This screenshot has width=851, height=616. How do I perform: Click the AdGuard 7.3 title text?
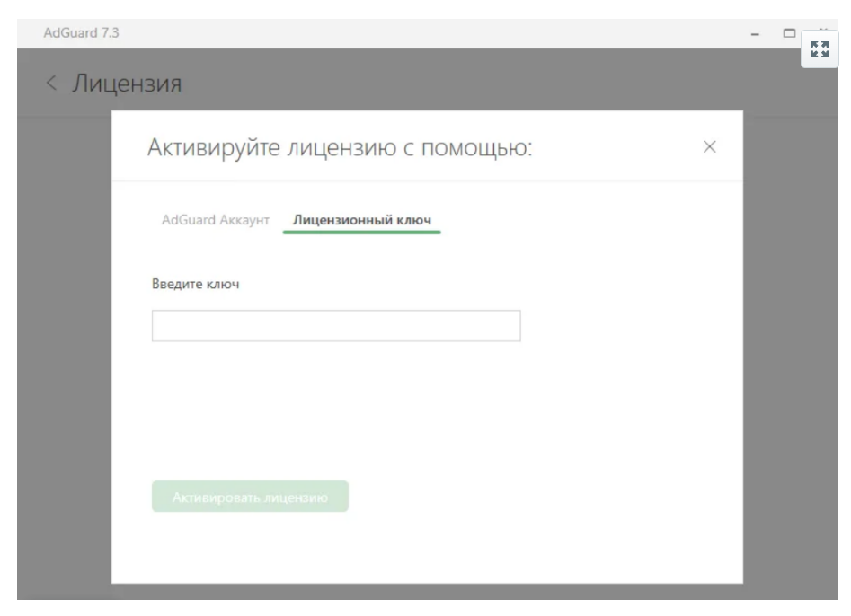[81, 33]
